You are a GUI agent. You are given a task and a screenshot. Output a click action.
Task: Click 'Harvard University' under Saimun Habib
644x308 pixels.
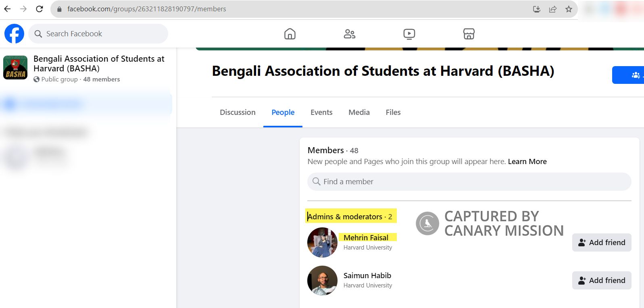click(x=368, y=285)
